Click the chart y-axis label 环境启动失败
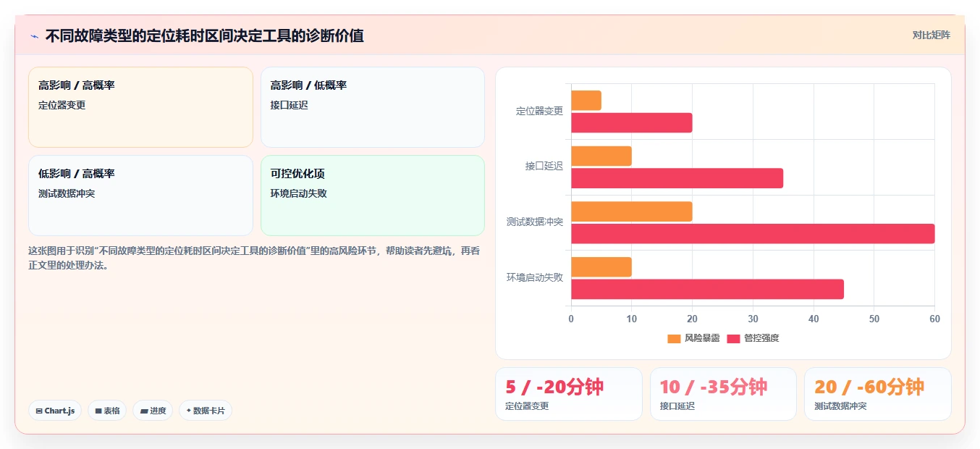The width and height of the screenshot is (980, 449). [x=535, y=277]
